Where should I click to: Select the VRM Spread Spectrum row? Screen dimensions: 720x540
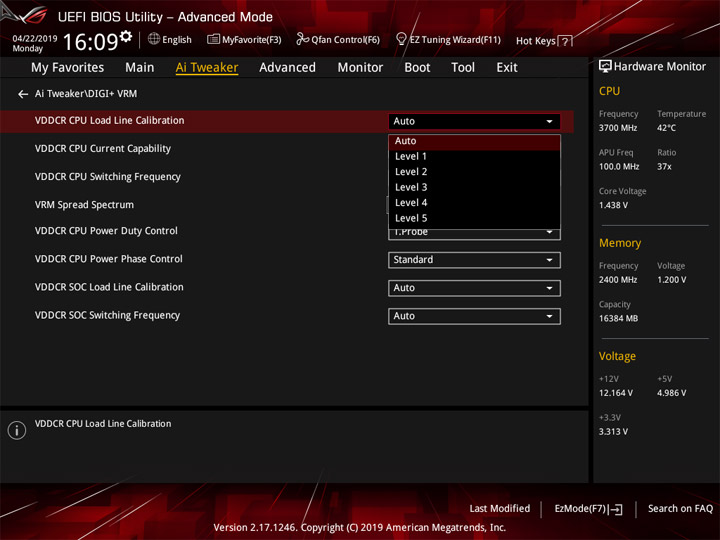point(84,205)
